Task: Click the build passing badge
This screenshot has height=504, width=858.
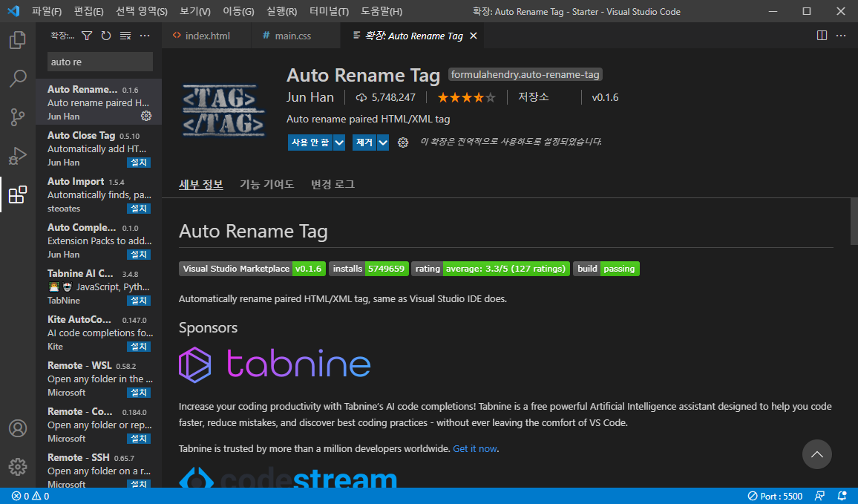Action: click(x=606, y=269)
